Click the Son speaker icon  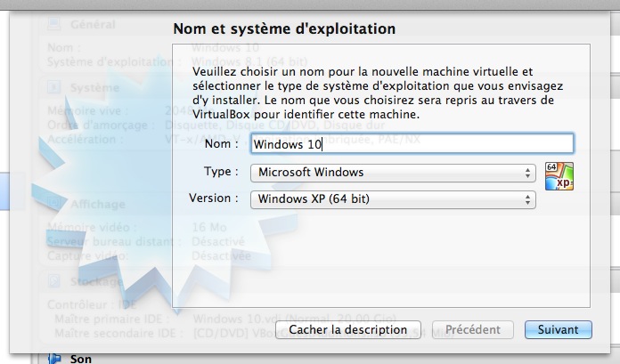(53, 359)
